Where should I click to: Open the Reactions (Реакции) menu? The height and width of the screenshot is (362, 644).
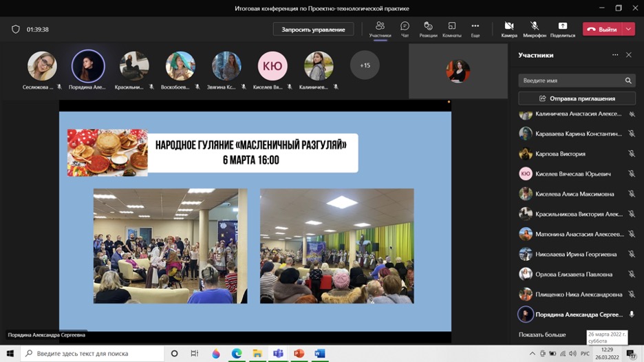[428, 29]
